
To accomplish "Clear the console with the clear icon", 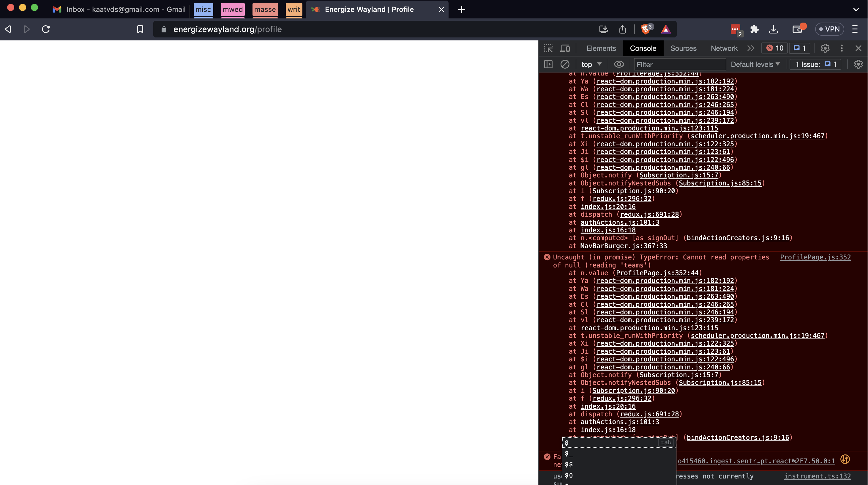I will [x=565, y=64].
